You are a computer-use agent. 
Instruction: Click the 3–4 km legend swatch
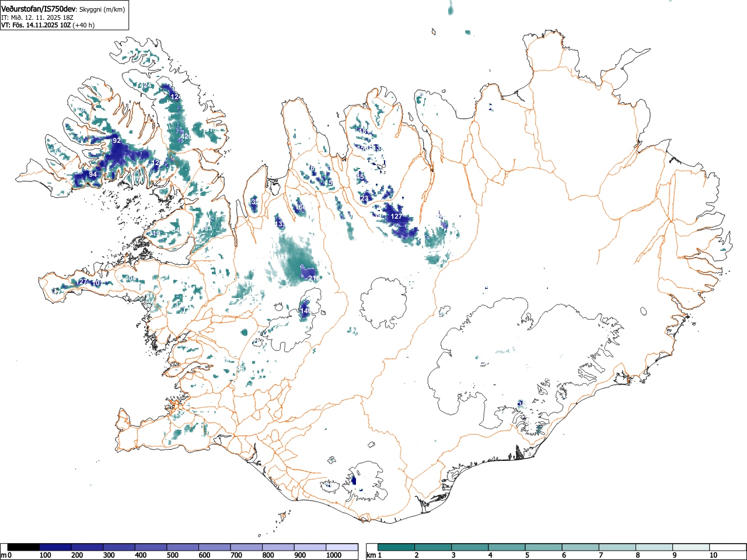[x=470, y=547]
